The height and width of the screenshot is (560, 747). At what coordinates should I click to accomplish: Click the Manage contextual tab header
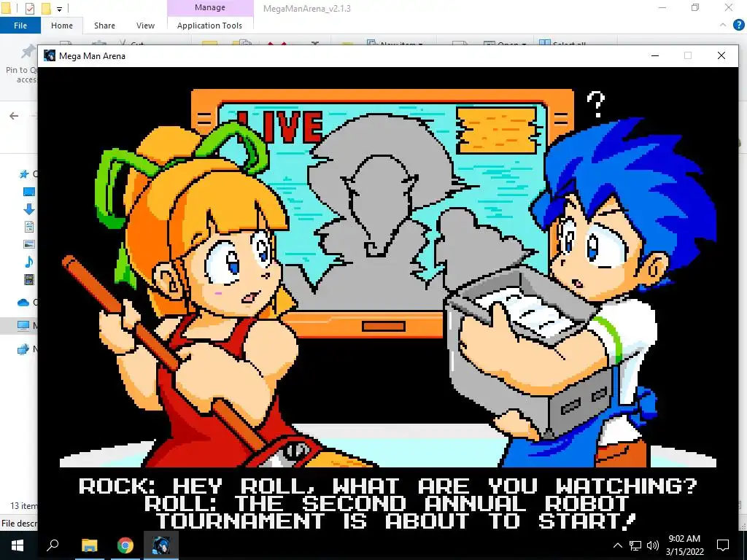coord(210,7)
